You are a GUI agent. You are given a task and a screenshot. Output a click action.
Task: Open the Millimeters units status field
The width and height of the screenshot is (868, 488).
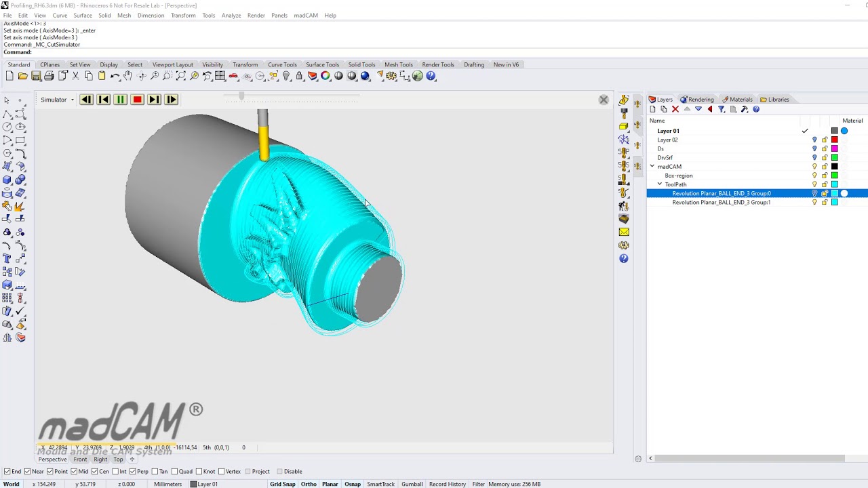[x=167, y=484]
